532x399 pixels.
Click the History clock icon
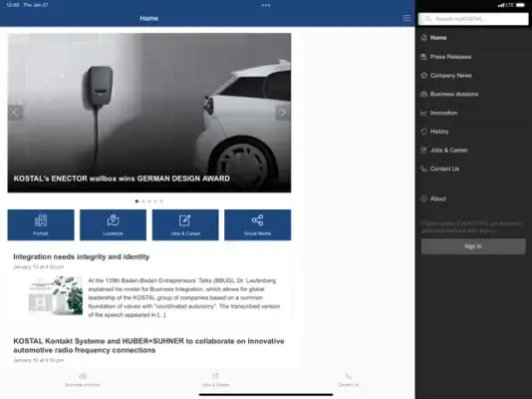click(x=423, y=132)
